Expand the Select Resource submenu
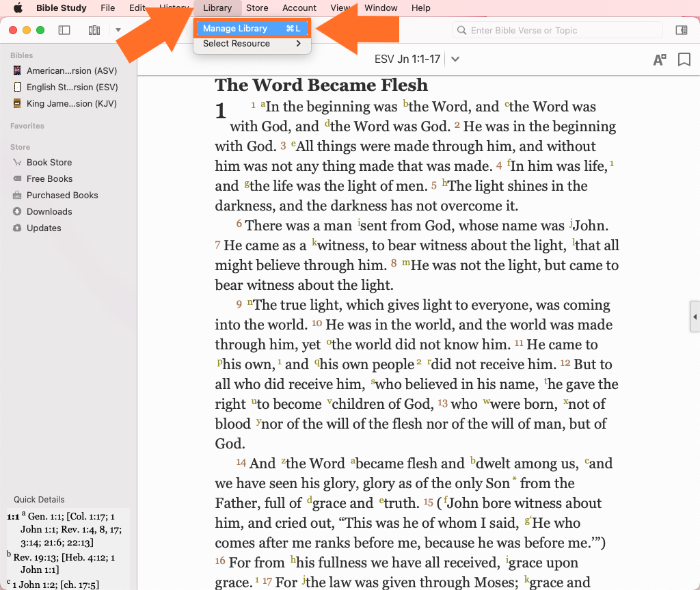The image size is (700, 590). pos(252,44)
